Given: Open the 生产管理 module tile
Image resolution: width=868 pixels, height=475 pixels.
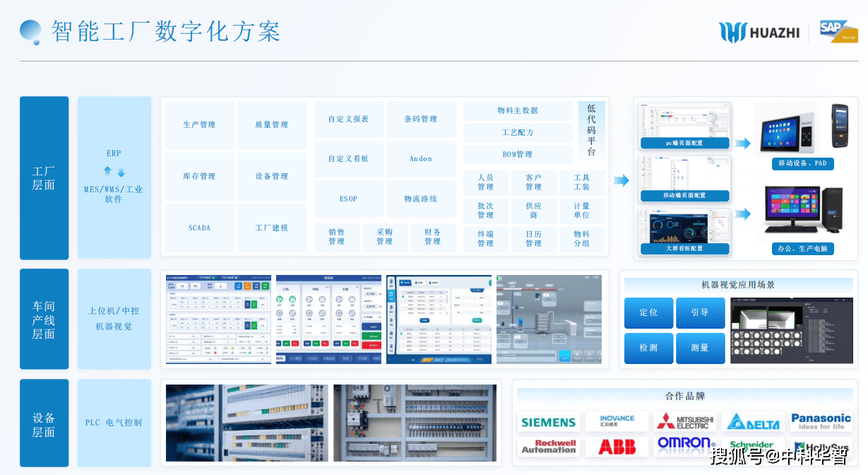Looking at the screenshot, I should point(199,125).
